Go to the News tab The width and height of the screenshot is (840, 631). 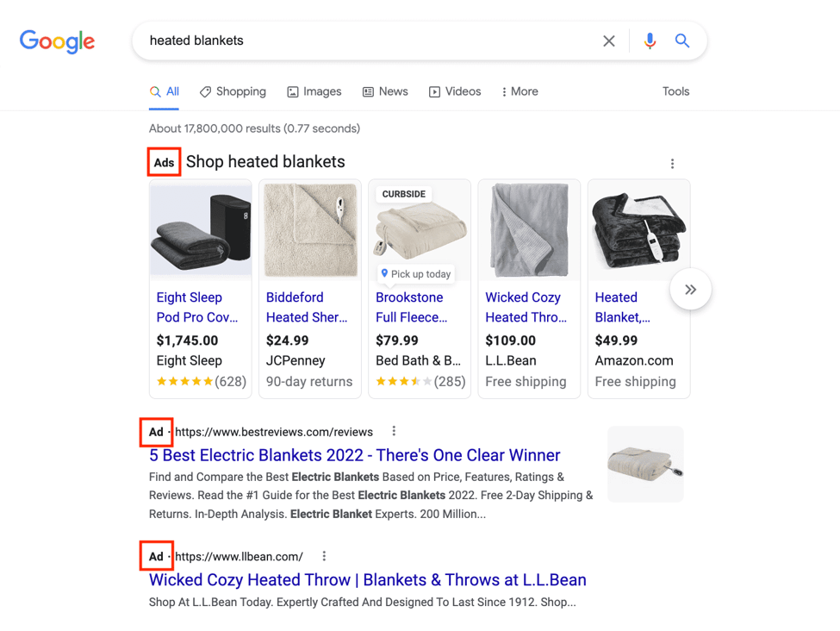click(x=385, y=91)
